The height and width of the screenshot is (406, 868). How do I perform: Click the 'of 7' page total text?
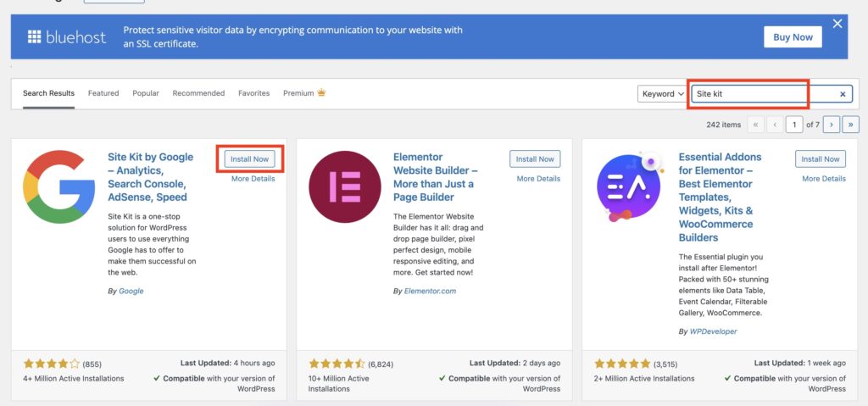(x=813, y=125)
